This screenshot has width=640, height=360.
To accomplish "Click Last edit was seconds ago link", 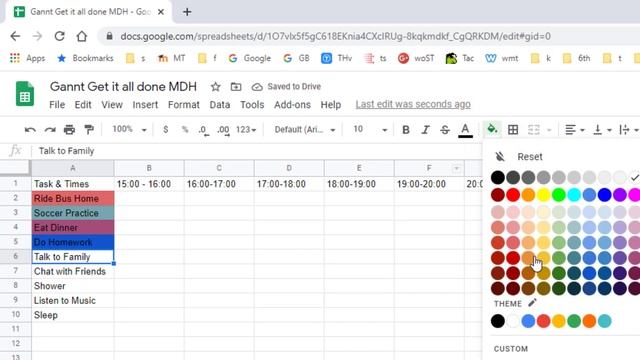I will [413, 104].
